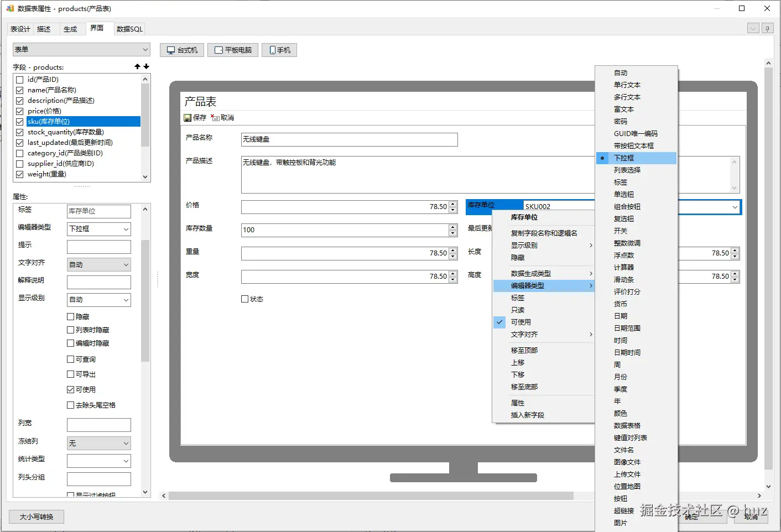The height and width of the screenshot is (532, 781).
Task: Open the 编辑器类型 dropdown in properties
Action: (x=99, y=229)
